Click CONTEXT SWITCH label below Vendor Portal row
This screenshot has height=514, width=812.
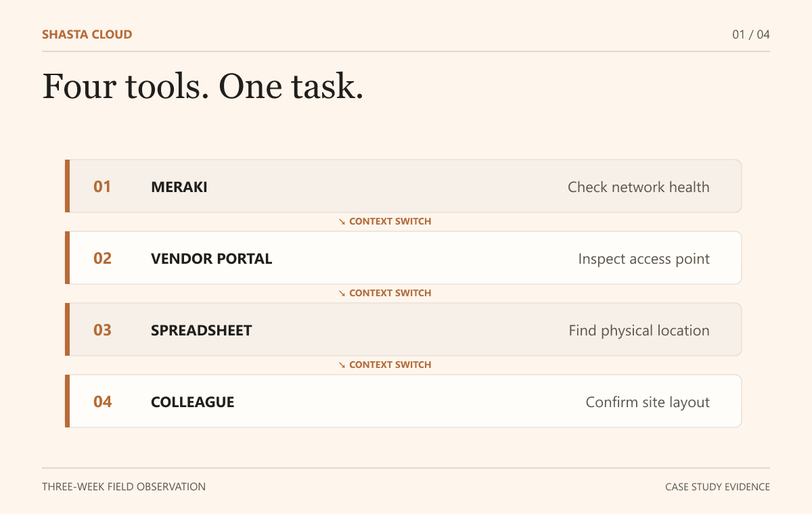(385, 293)
